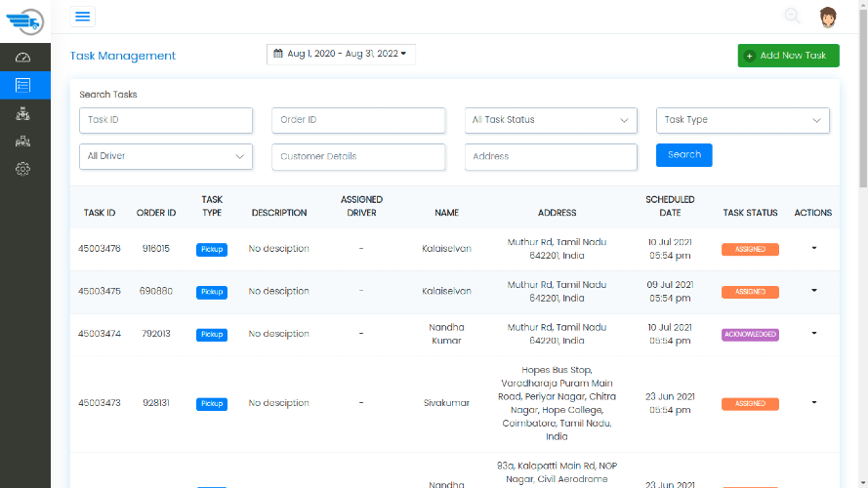This screenshot has width=868, height=488.
Task: Click ASSIGNED status of task 45003473
Action: click(750, 404)
